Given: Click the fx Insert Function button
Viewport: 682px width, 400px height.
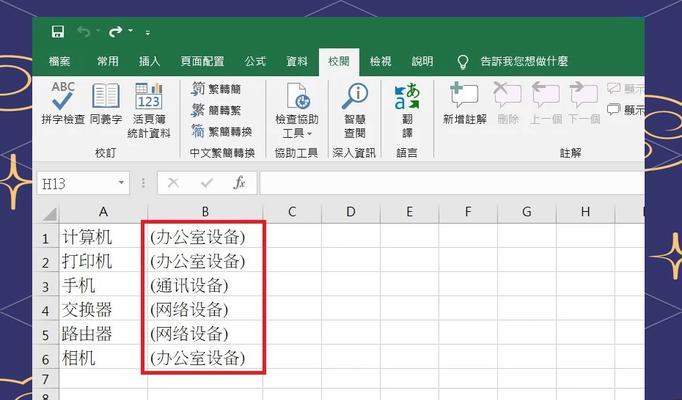Looking at the screenshot, I should [239, 183].
